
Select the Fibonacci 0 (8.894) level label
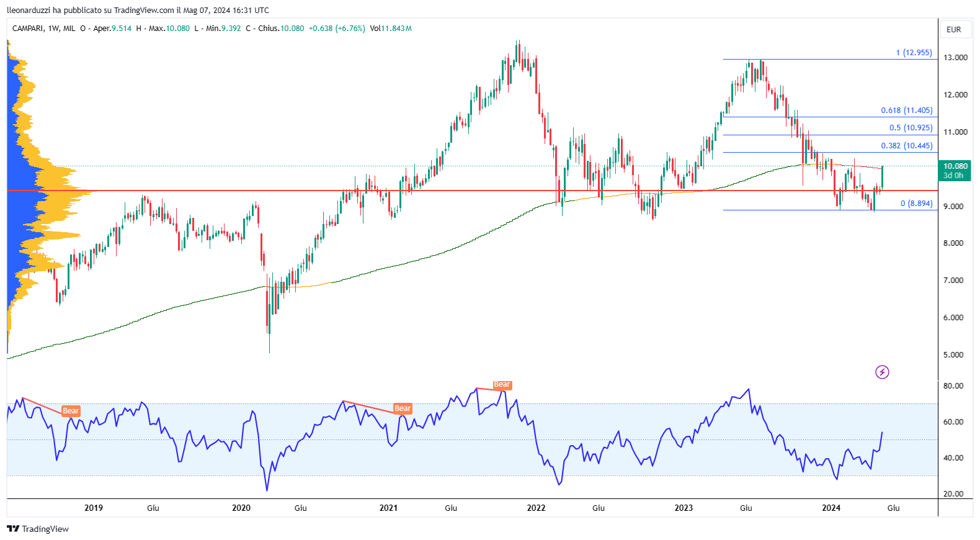917,204
